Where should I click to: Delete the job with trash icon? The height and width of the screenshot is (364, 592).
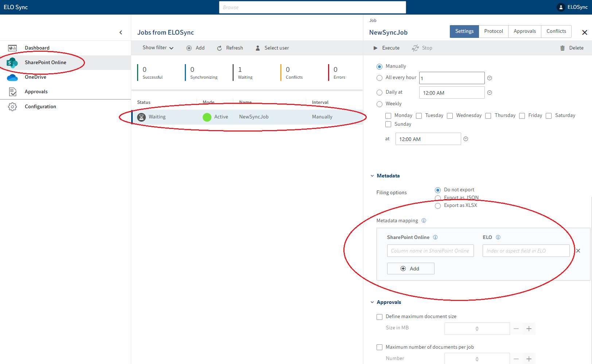(x=562, y=48)
